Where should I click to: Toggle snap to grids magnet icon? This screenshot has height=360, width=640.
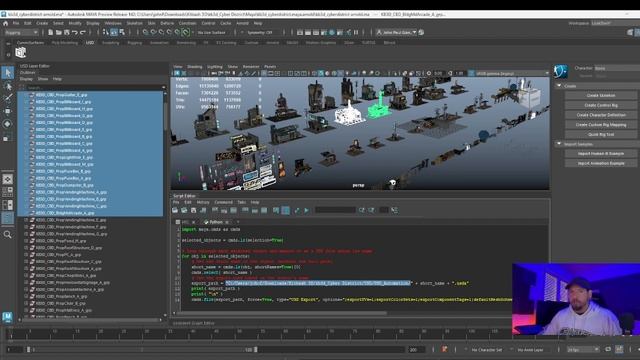145,32
